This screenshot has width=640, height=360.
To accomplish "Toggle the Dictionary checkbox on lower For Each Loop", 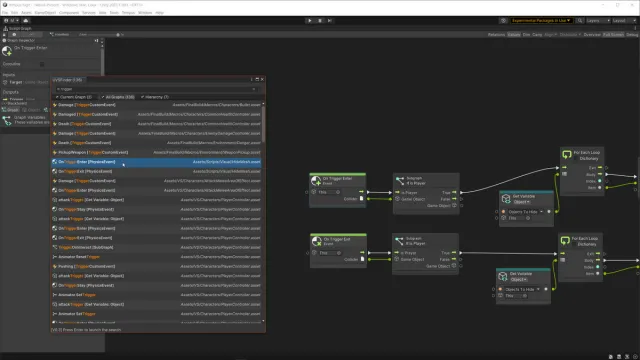I will coord(574,244).
